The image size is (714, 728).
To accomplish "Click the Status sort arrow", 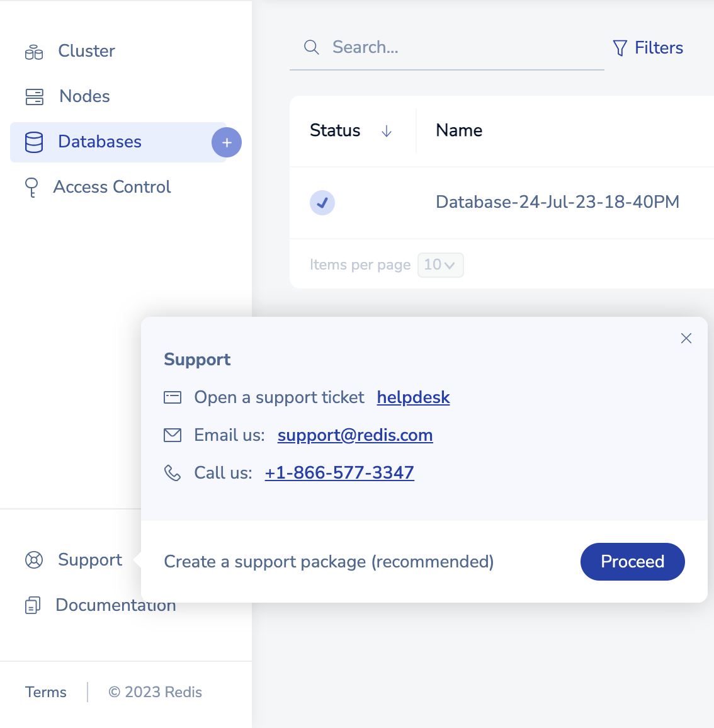I will tap(387, 132).
